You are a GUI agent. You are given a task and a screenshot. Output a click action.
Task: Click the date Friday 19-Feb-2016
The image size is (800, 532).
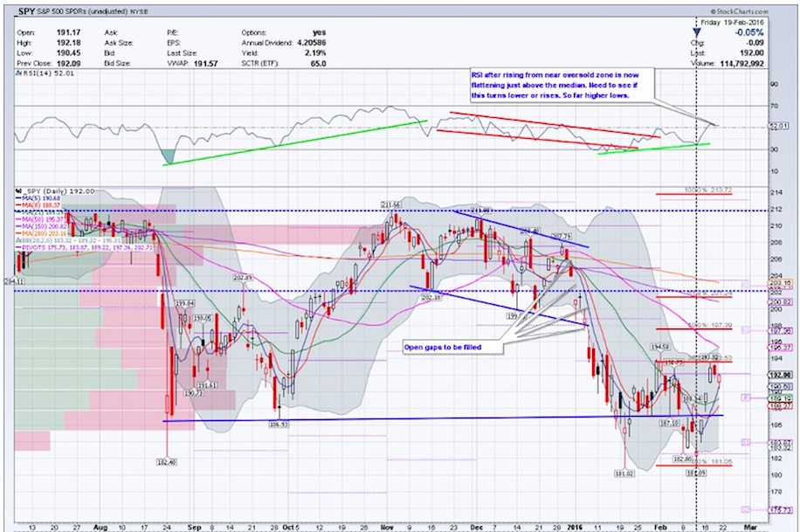pyautogui.click(x=732, y=23)
